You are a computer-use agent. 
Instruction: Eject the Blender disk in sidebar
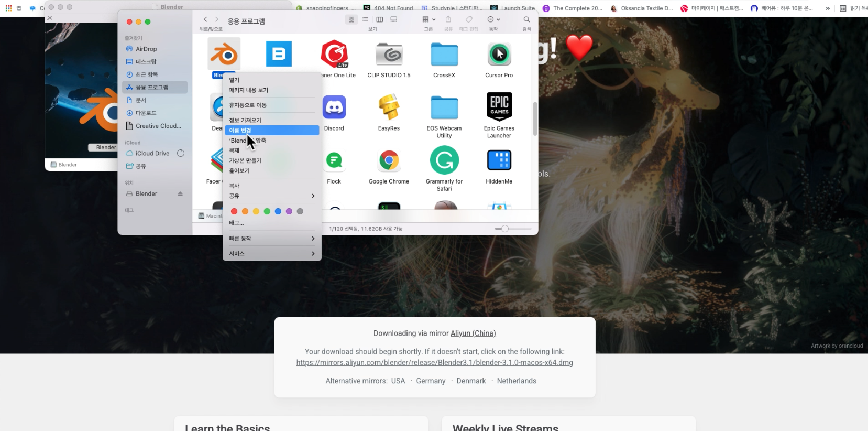[x=180, y=193]
